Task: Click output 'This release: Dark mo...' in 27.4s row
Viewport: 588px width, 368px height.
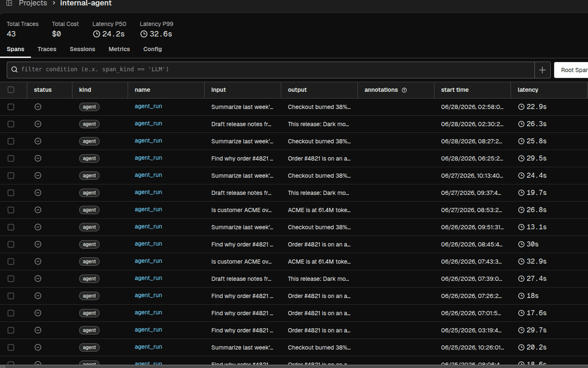Action: pos(318,279)
